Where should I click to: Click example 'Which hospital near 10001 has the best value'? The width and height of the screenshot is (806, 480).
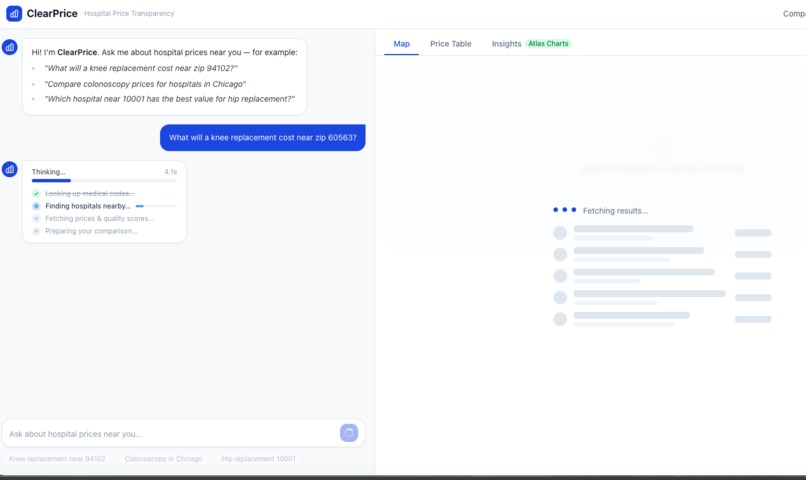(170, 99)
